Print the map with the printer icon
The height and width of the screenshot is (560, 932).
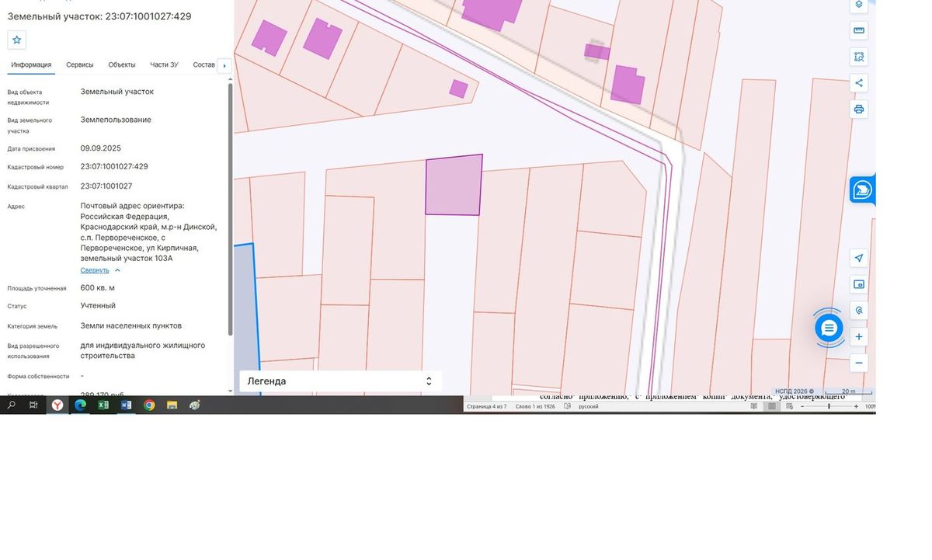[x=859, y=109]
